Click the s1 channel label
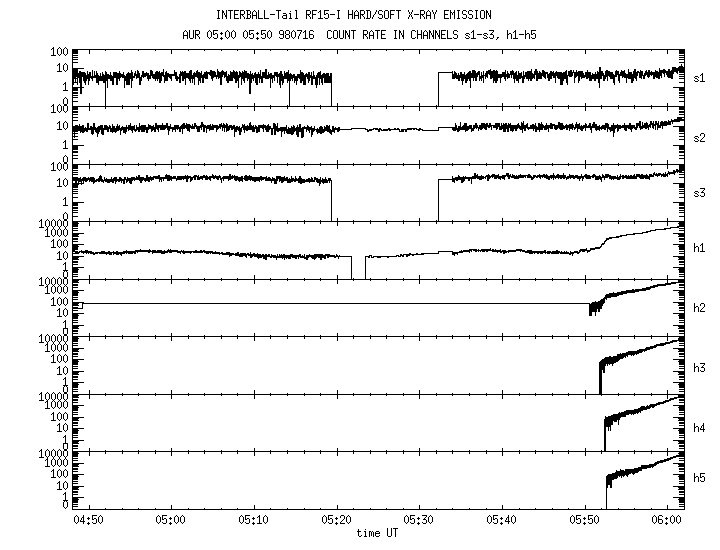The width and height of the screenshot is (720, 550). (x=699, y=76)
